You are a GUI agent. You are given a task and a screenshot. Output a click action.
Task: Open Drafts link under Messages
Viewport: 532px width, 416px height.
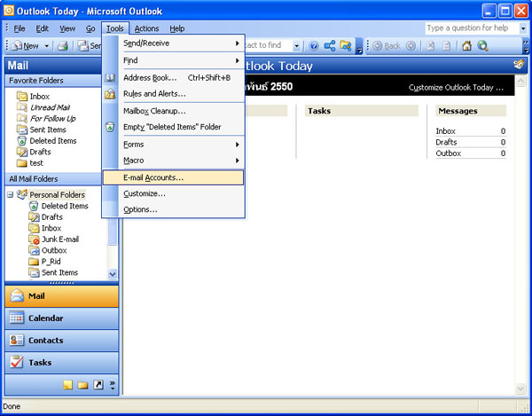[x=446, y=142]
